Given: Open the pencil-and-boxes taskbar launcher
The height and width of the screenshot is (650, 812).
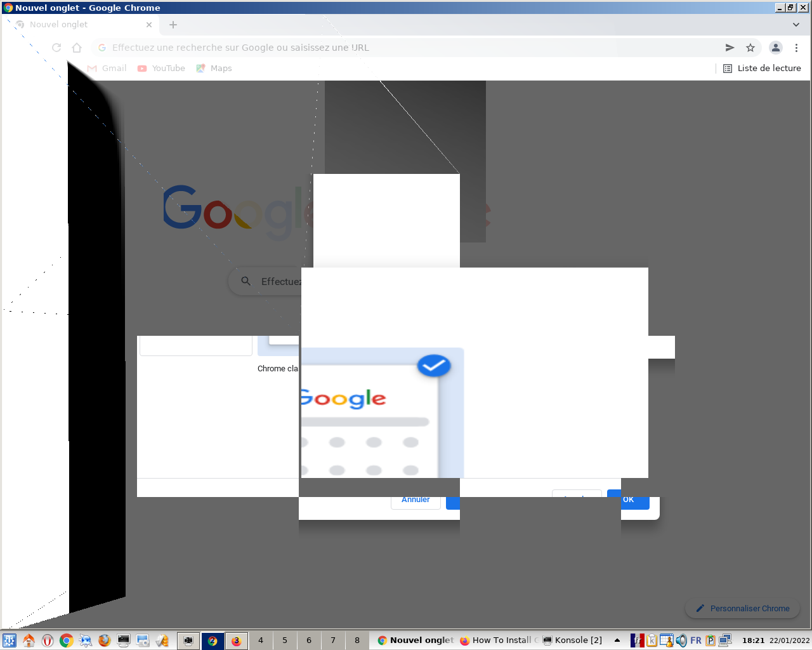Looking at the screenshot, I should (x=162, y=640).
